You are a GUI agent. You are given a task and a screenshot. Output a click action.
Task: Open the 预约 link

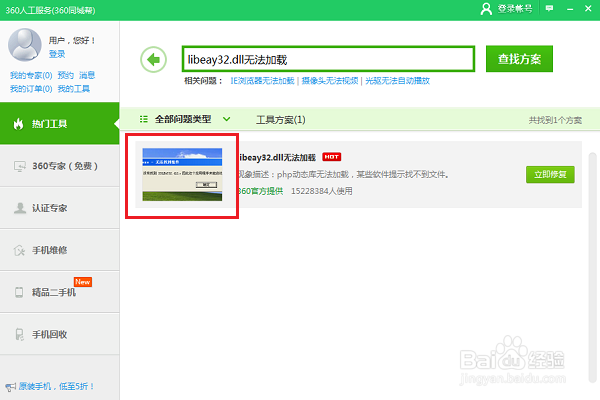[65, 75]
